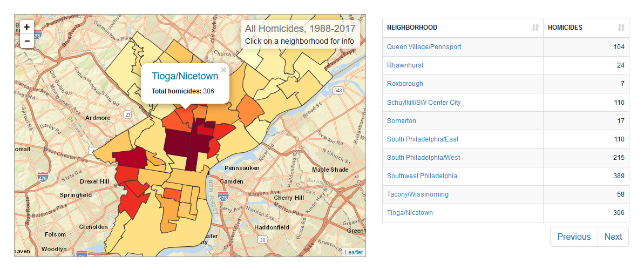Select Tioga/Nicetown in the table

[x=410, y=212]
